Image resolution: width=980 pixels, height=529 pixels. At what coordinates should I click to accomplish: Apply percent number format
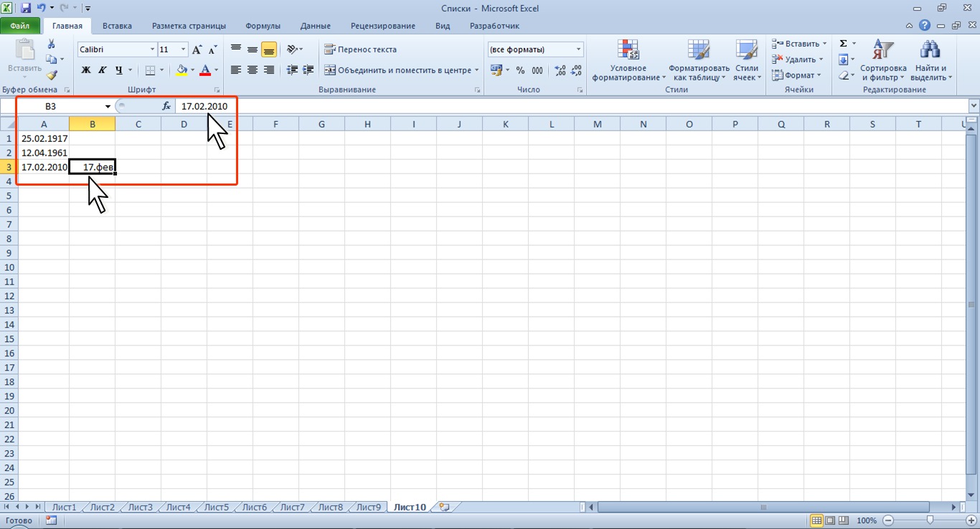520,70
